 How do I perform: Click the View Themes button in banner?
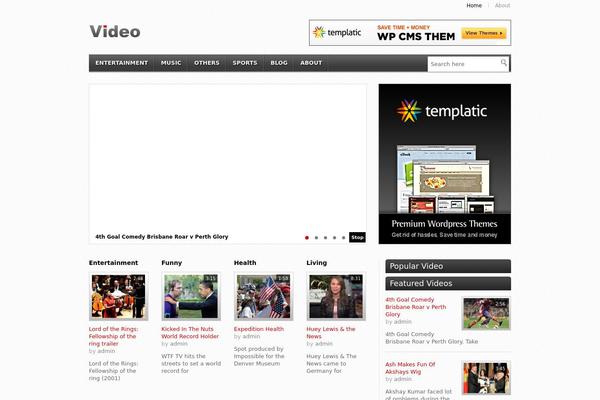484,33
